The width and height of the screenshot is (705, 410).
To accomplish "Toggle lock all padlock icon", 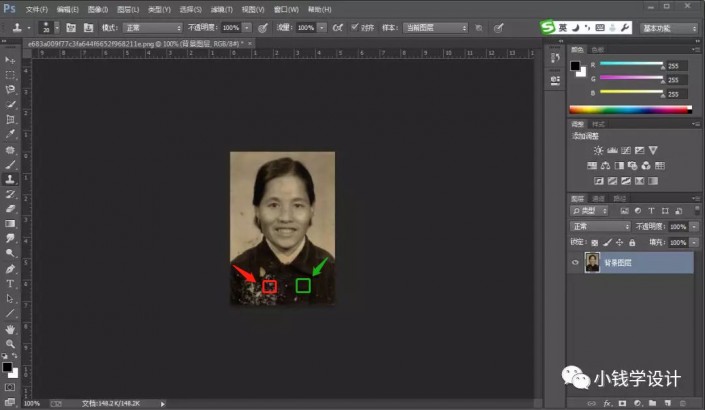I will [x=632, y=243].
